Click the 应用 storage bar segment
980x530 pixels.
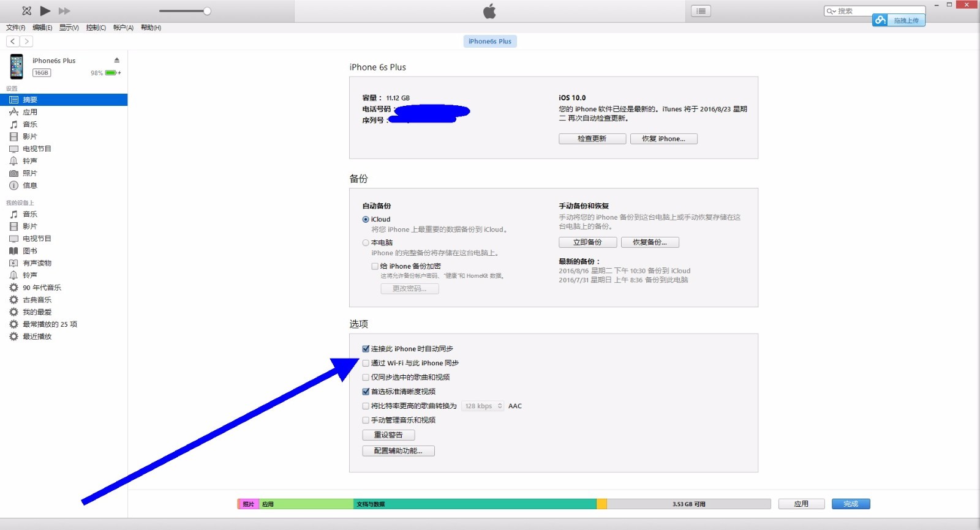coord(306,504)
